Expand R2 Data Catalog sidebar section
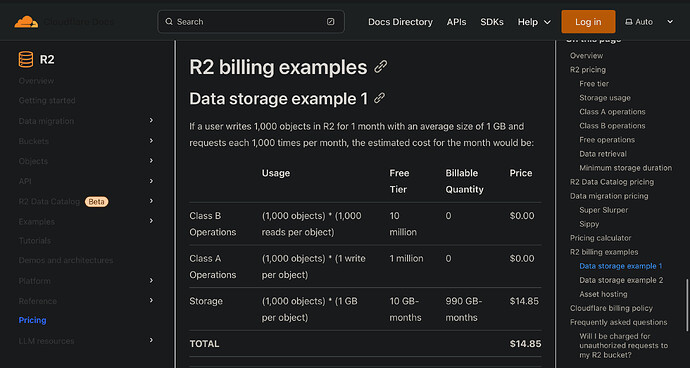 tap(151, 201)
